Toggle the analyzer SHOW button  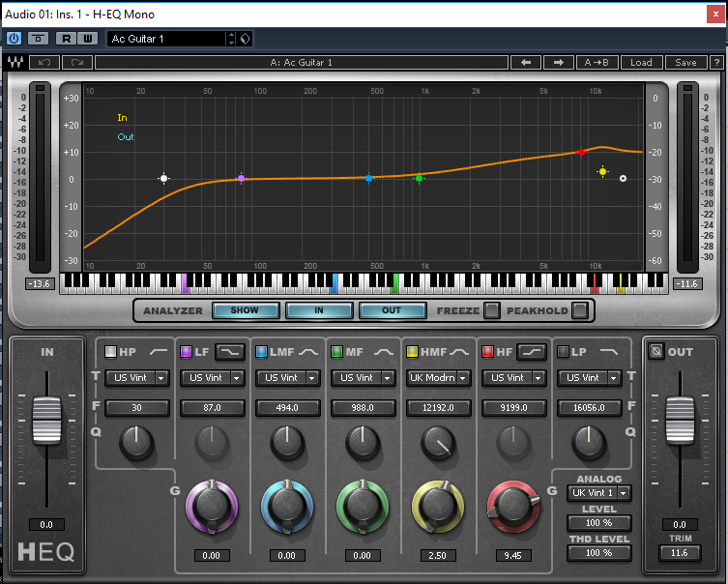246,310
